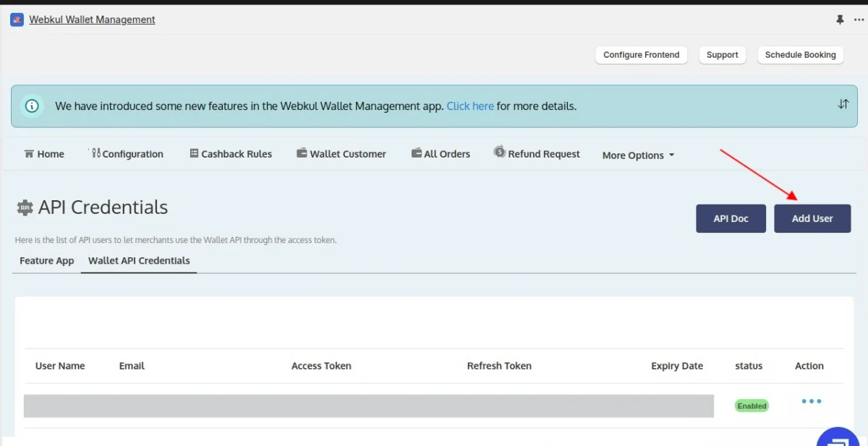Open the row's Action three-dot menu
Image resolution: width=868 pixels, height=446 pixels.
pyautogui.click(x=811, y=401)
